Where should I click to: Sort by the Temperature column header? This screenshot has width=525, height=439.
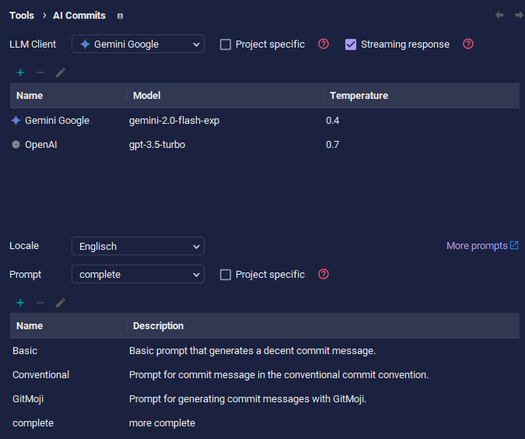[x=422, y=95]
